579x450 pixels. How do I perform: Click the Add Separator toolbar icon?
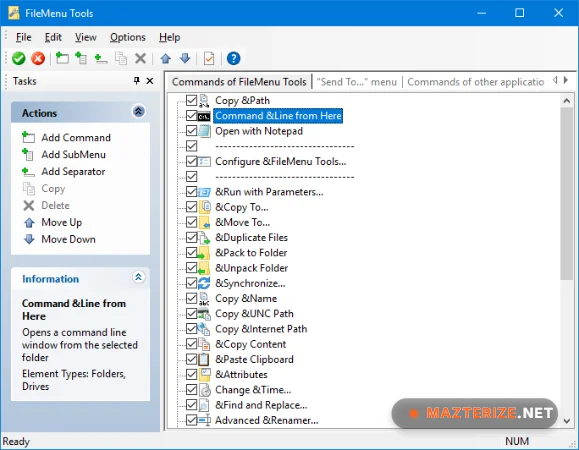(x=101, y=58)
